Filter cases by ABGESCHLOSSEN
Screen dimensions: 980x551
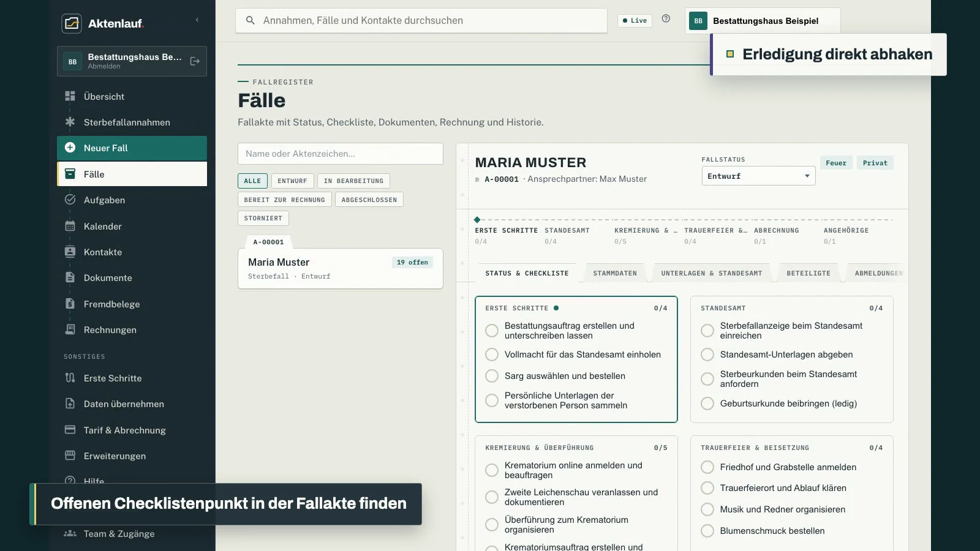[369, 200]
